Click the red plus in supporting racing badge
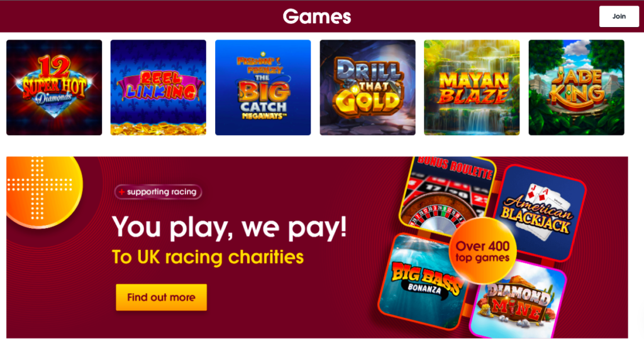The width and height of the screenshot is (644, 355). (121, 192)
